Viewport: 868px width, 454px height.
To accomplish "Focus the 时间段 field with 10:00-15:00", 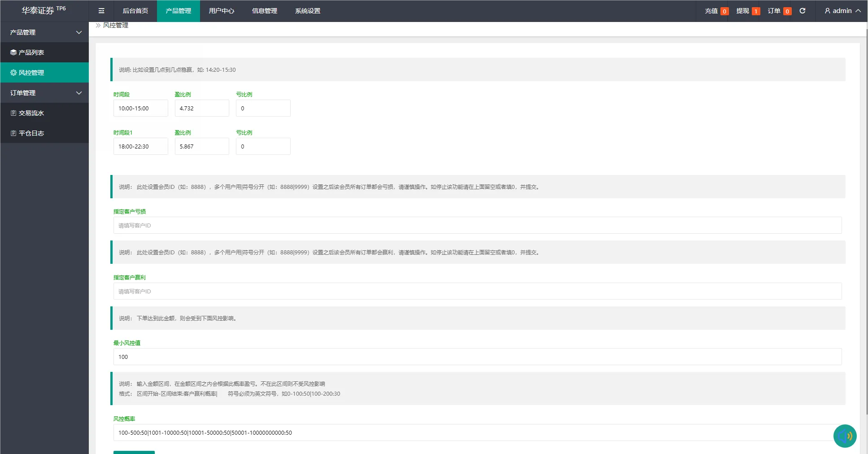I will pyautogui.click(x=141, y=108).
